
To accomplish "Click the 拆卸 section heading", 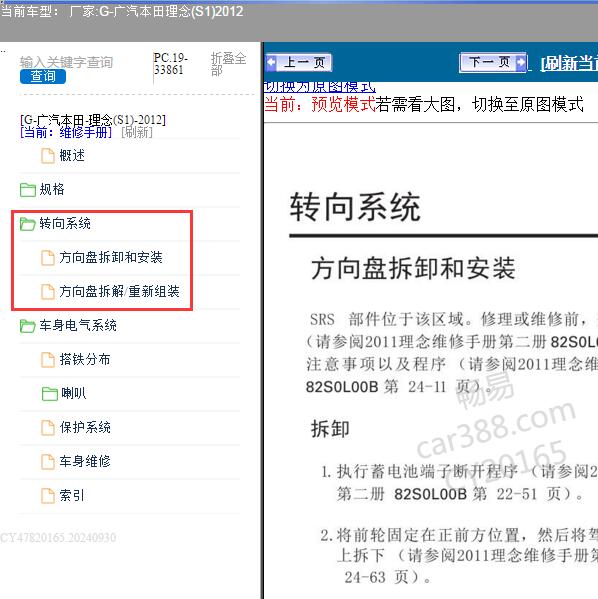I will click(x=330, y=429).
